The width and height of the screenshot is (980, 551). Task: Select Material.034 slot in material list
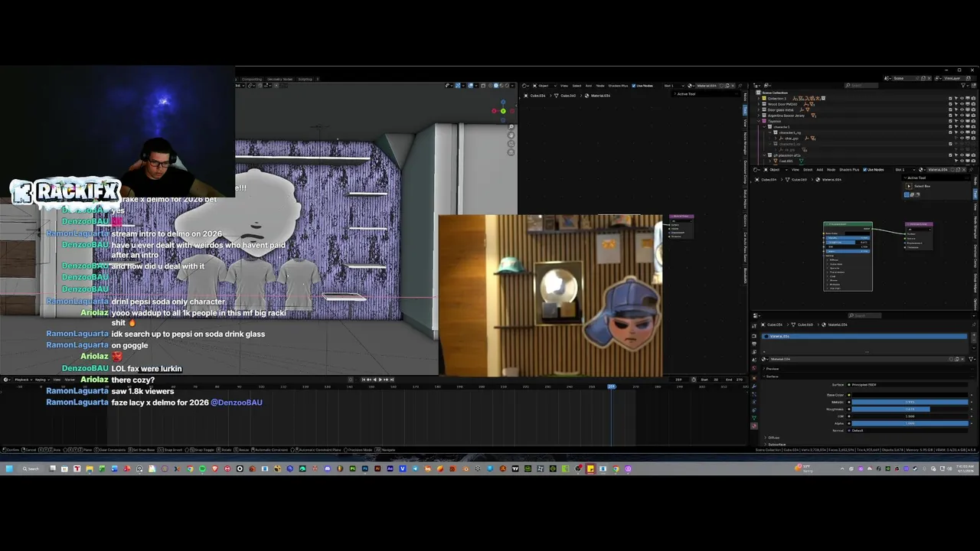[x=864, y=336]
